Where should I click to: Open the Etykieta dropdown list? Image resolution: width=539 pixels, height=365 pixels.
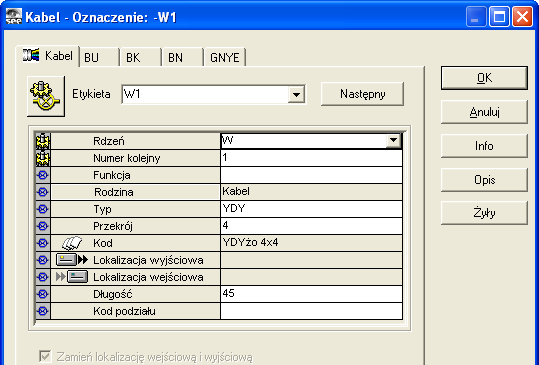[296, 94]
